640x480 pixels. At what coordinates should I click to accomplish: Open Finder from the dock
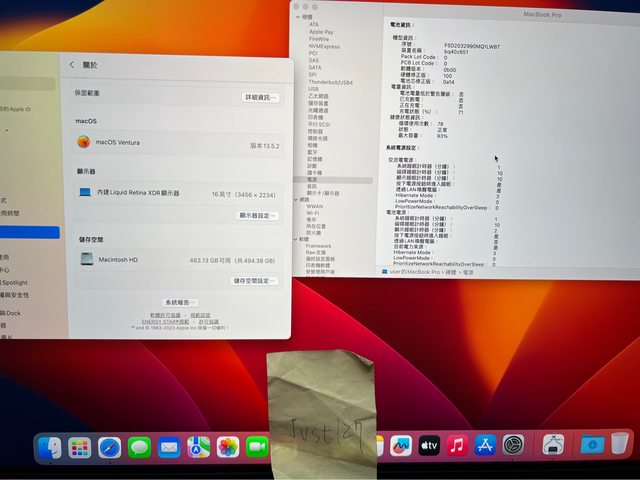[49, 447]
